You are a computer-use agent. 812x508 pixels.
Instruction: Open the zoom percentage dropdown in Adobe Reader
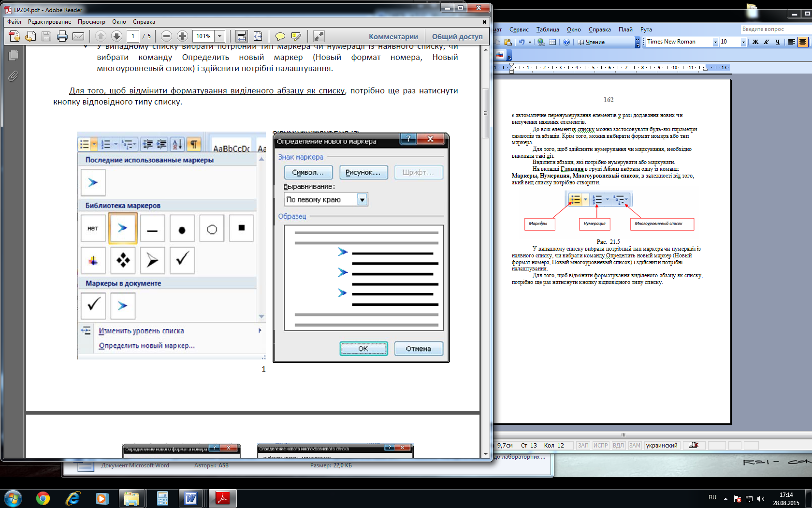(x=220, y=36)
